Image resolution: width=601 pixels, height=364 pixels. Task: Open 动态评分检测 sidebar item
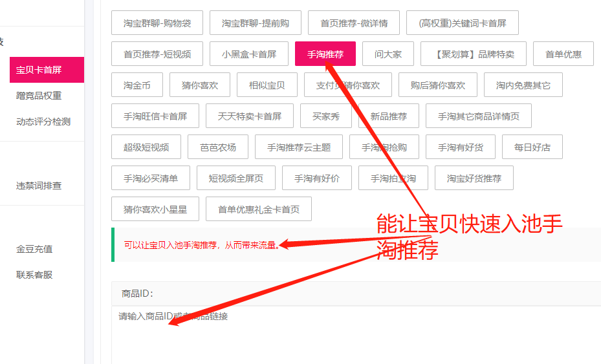[x=43, y=122]
